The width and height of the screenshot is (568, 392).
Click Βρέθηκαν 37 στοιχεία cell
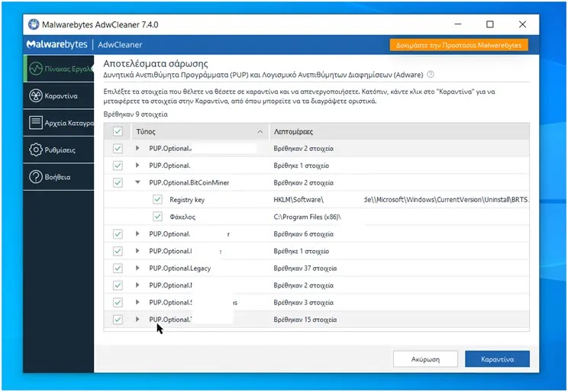click(x=305, y=268)
